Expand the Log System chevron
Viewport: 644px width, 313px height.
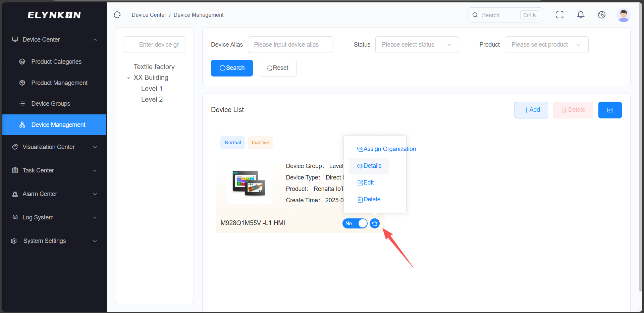coord(95,217)
